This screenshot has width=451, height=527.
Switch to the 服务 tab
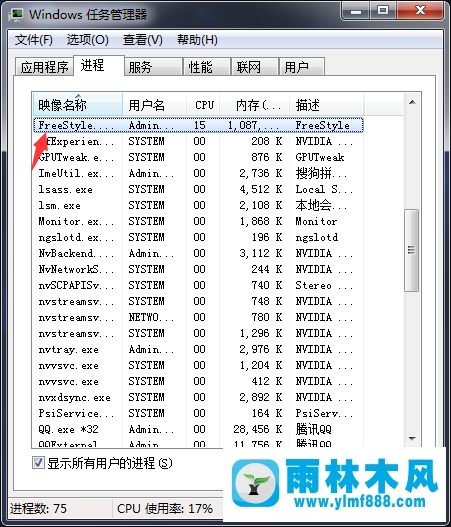pyautogui.click(x=154, y=67)
